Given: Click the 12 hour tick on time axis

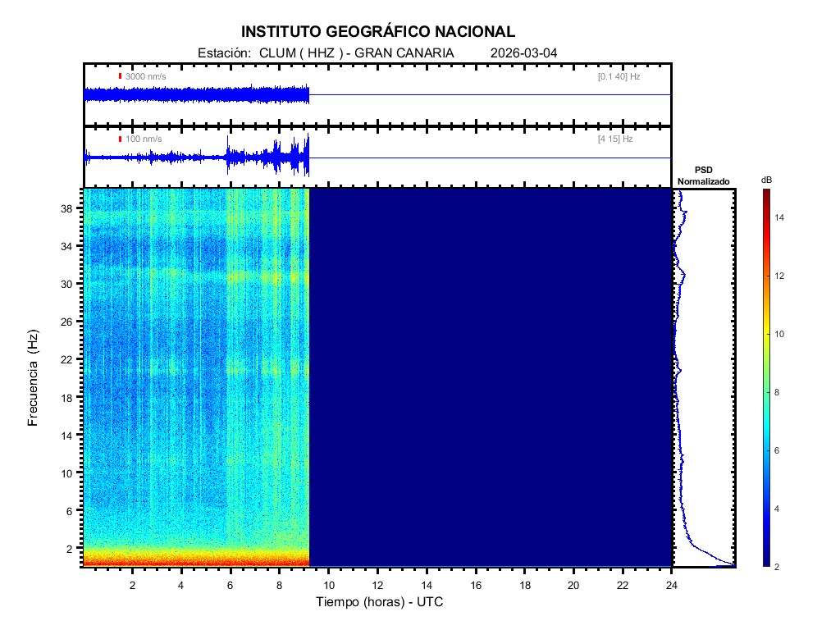Looking at the screenshot, I should click(377, 584).
